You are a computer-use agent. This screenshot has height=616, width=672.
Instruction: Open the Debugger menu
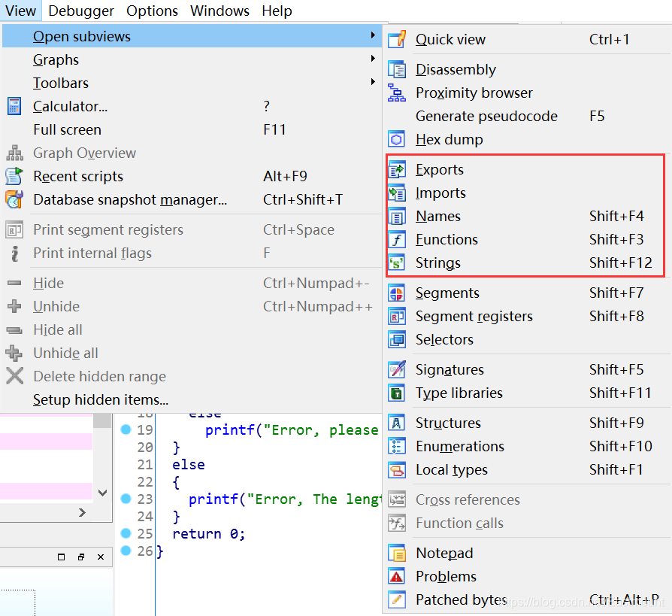coord(81,11)
